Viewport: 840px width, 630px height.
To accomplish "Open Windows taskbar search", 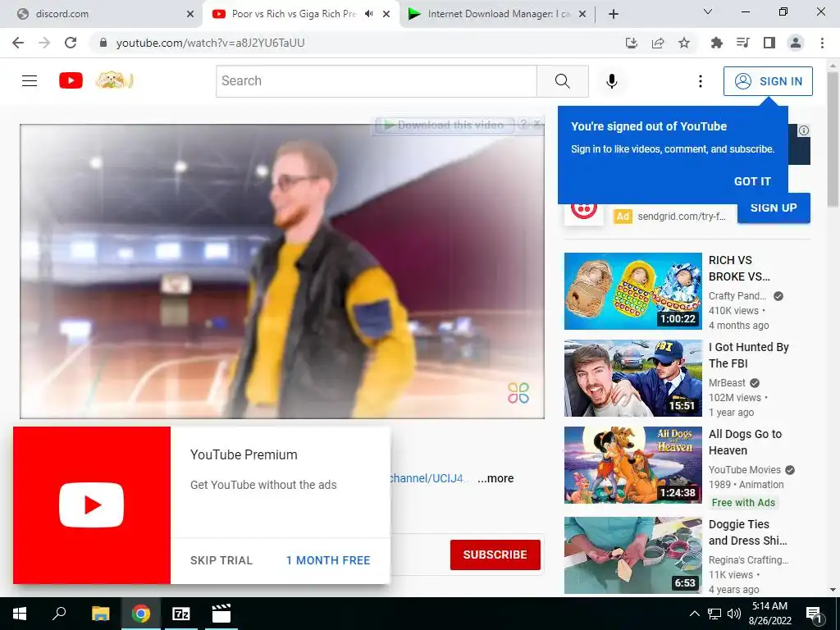I will tap(59, 614).
